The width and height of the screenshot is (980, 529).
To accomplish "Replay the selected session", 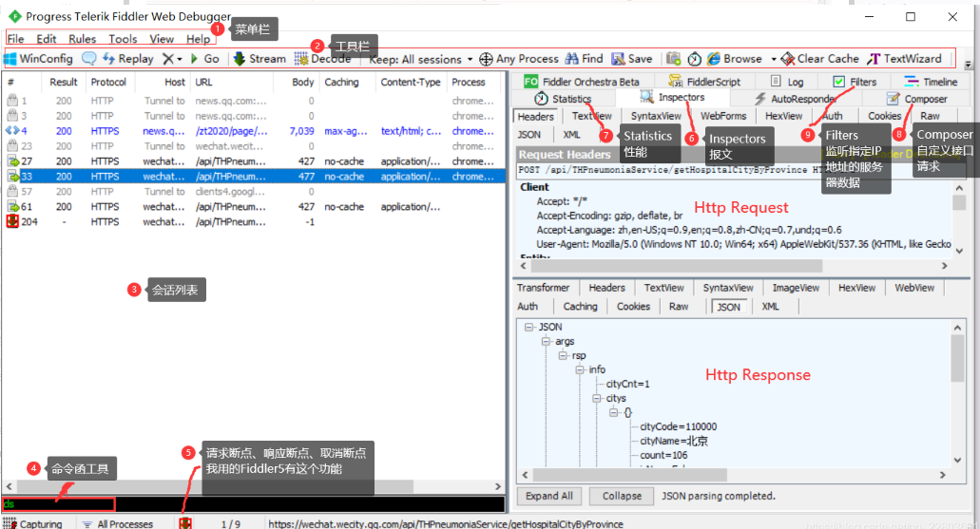I will click(128, 59).
